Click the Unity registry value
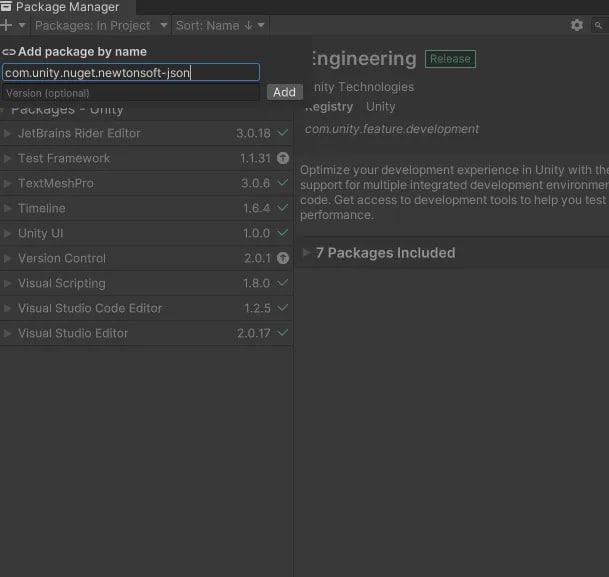Screen dimensions: 609x577 (381, 106)
